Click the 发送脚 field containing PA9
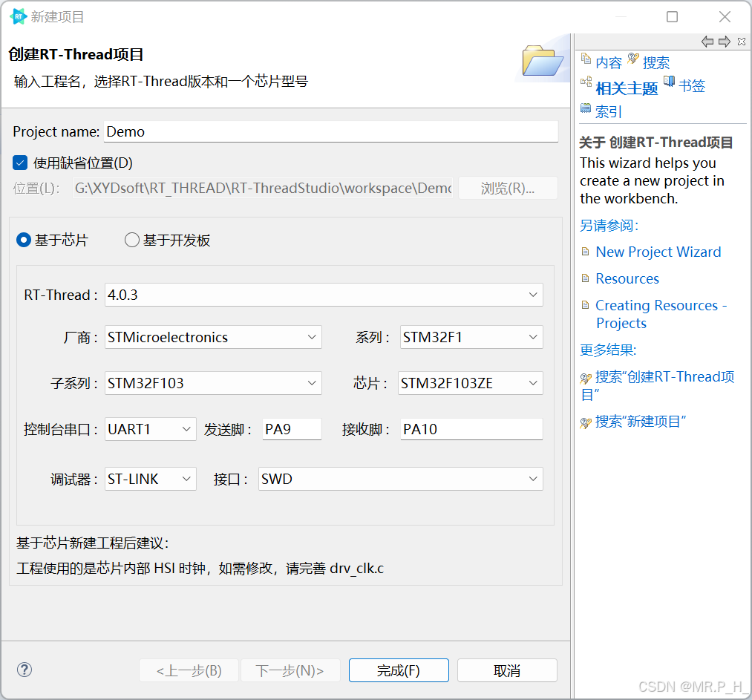This screenshot has width=752, height=700. pyautogui.click(x=292, y=429)
